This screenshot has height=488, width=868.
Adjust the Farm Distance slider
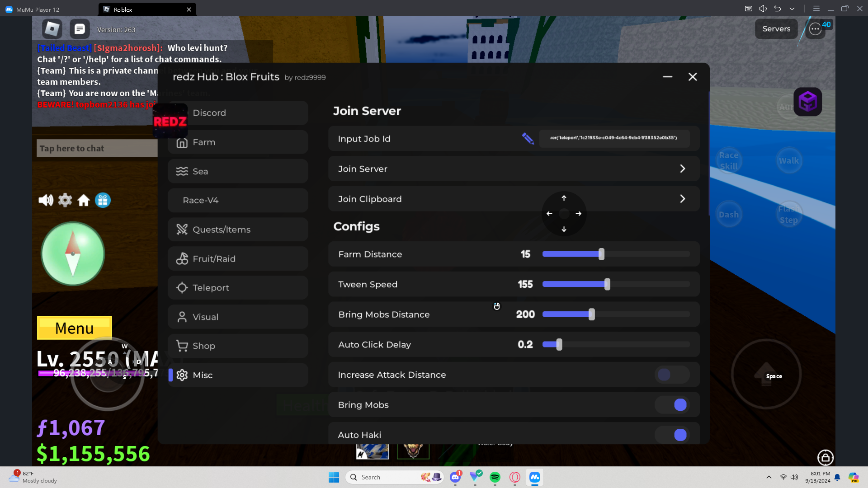[616, 254]
